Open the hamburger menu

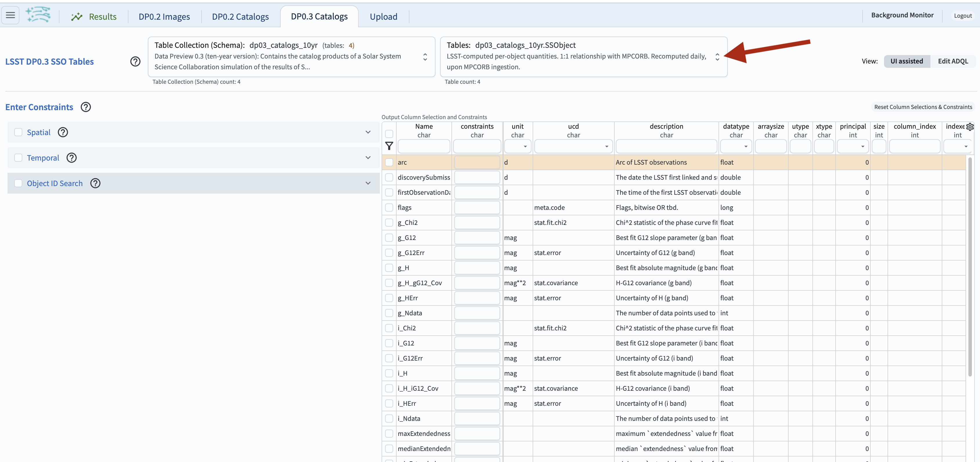(x=10, y=16)
